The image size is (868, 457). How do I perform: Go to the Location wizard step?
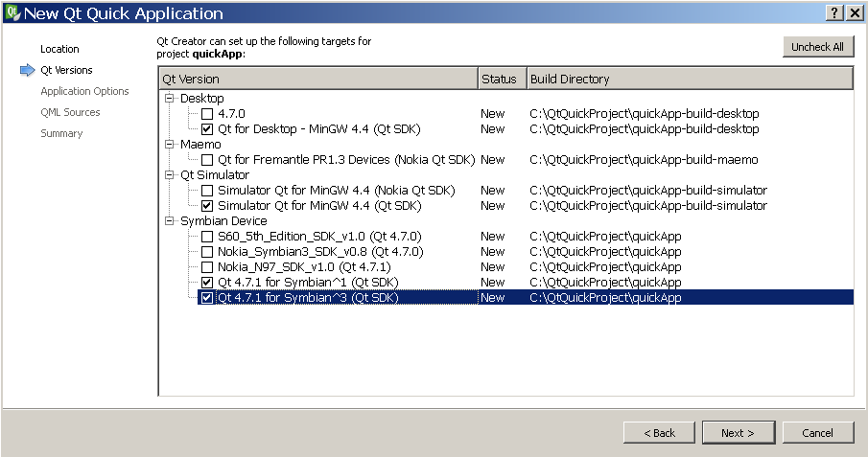(59, 49)
